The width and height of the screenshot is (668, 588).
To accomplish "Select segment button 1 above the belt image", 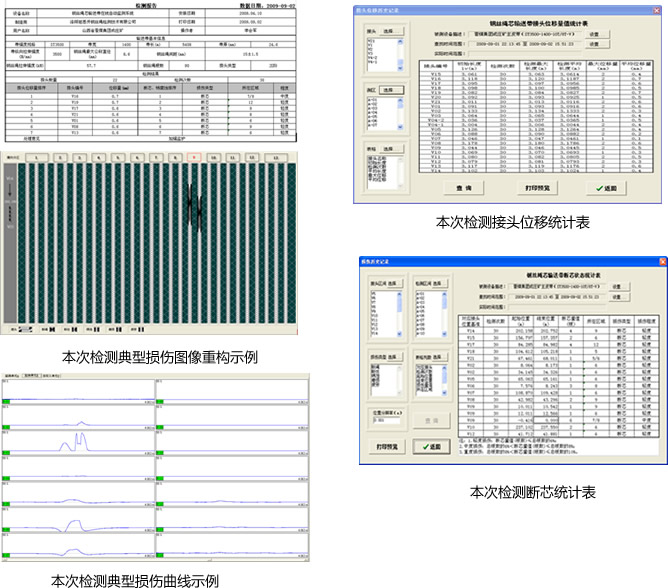I will click(36, 158).
